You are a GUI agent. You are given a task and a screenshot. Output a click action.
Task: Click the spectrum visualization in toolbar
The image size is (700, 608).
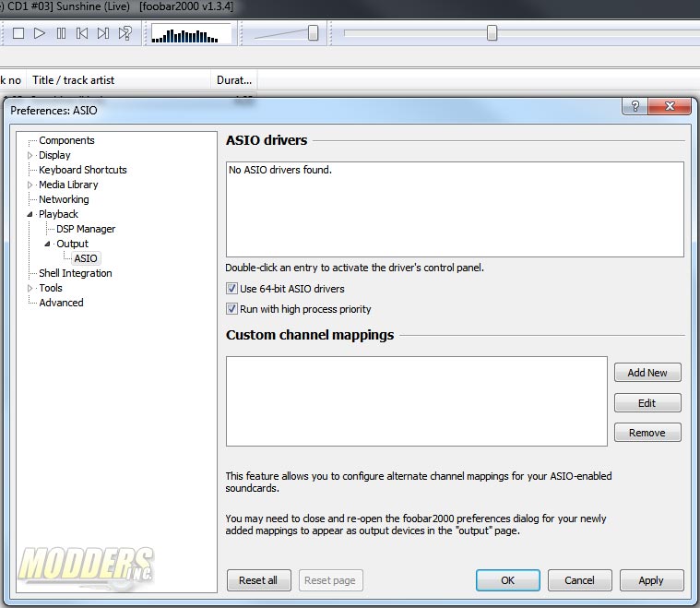[191, 34]
